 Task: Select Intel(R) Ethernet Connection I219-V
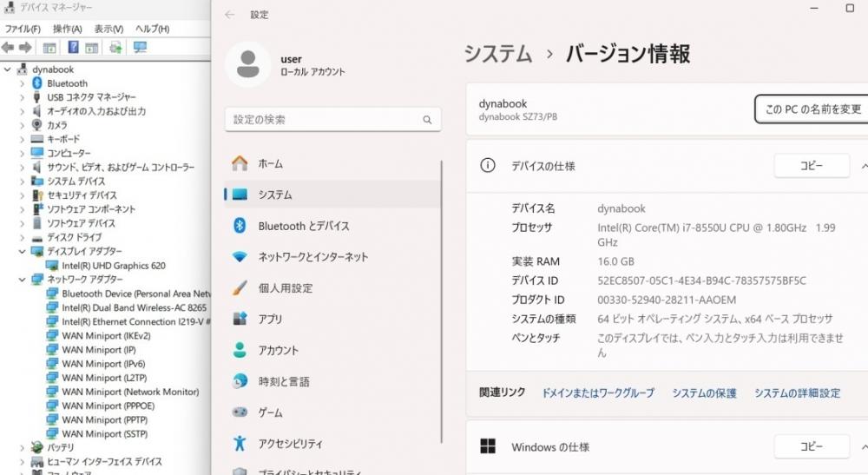135,321
